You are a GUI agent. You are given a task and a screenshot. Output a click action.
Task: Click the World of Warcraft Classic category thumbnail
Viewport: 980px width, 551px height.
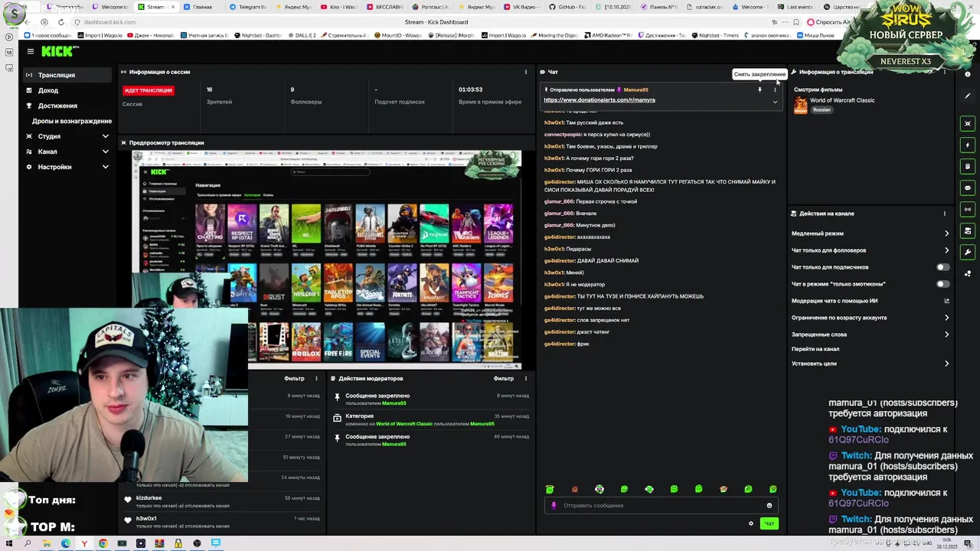800,105
